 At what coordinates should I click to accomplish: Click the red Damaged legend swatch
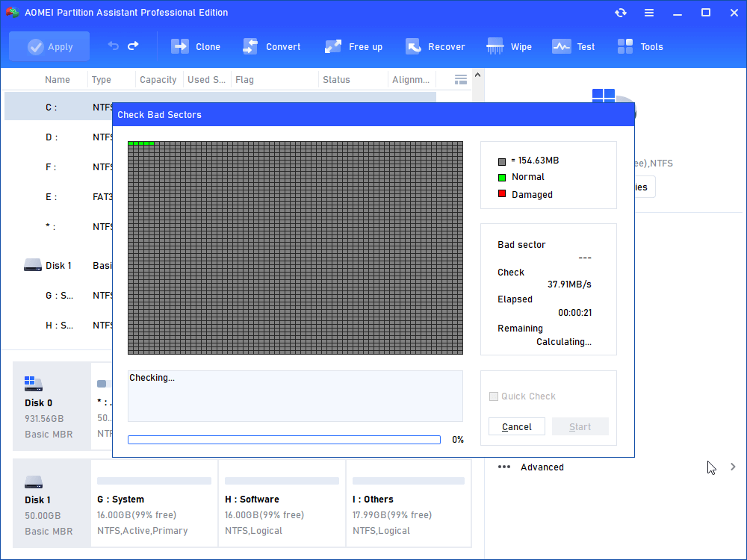pos(502,194)
